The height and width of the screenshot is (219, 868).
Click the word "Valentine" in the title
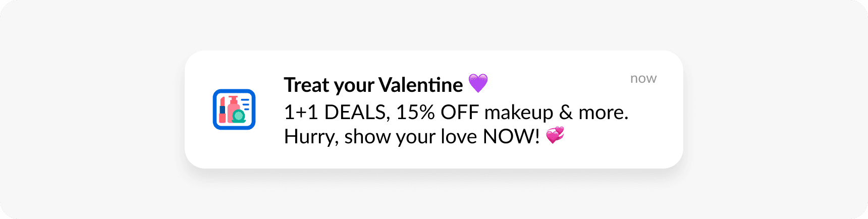pyautogui.click(x=420, y=85)
